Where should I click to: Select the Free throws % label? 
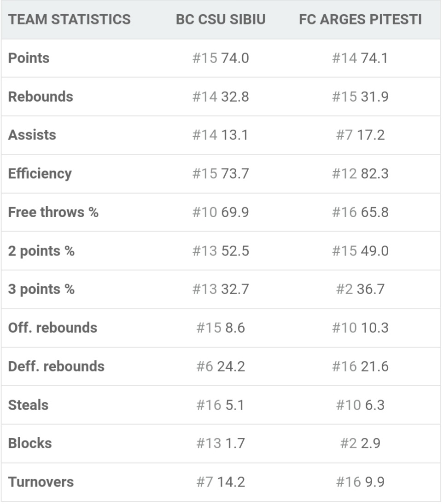point(53,212)
